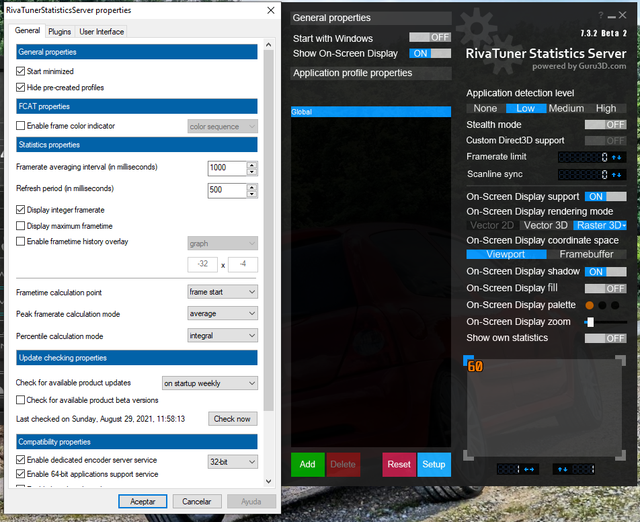Click the bottom-right corner anchor in preview
Viewport: 640px width, 522px height.
click(x=620, y=455)
